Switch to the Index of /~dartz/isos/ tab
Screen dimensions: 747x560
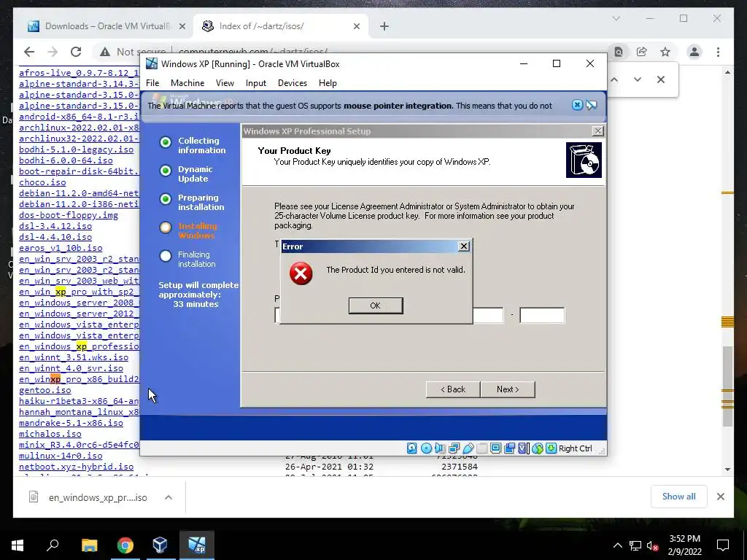[281, 26]
